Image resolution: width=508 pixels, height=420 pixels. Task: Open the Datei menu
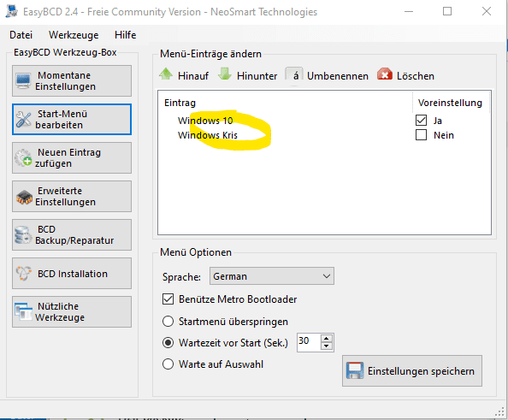pyautogui.click(x=21, y=35)
